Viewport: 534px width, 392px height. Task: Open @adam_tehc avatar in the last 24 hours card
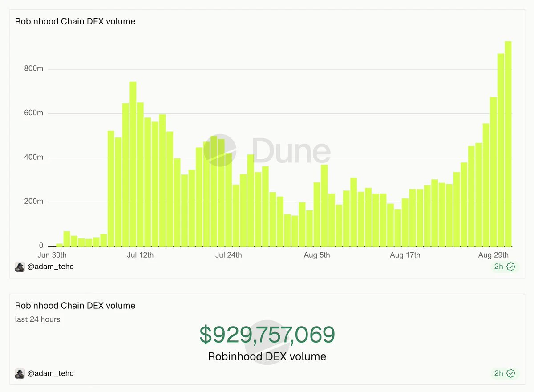(20, 373)
